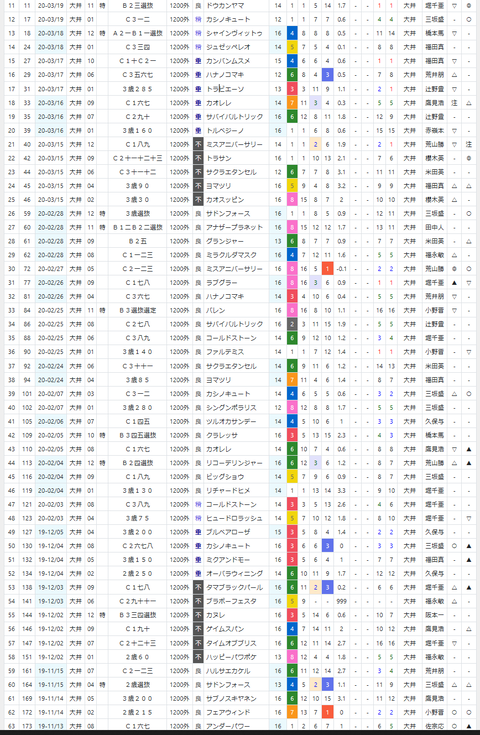Select horse name タマブラックパール
480x735 pixels.
(x=234, y=587)
